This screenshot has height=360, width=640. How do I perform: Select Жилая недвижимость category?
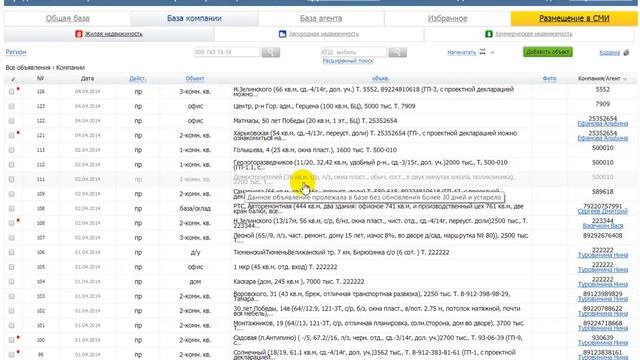pyautogui.click(x=113, y=34)
